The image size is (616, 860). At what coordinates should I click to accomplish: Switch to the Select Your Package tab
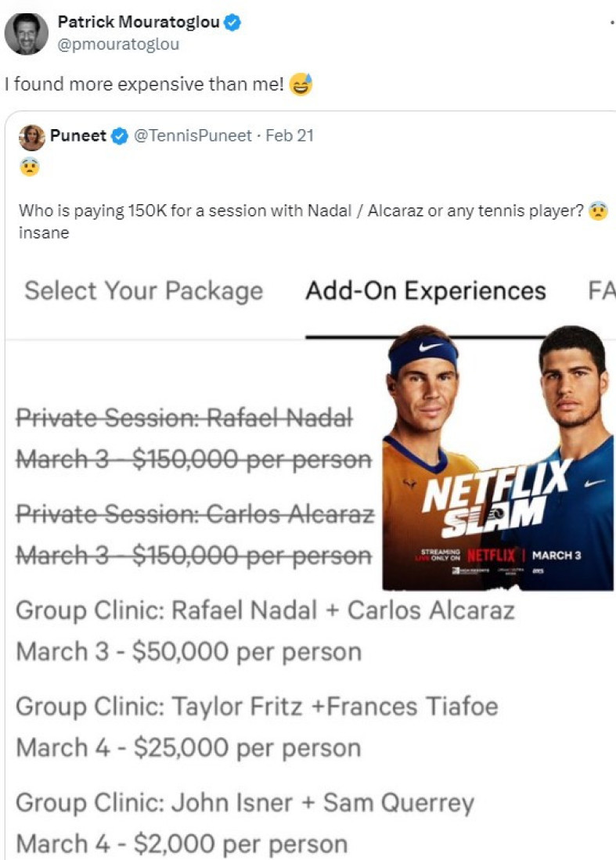point(144,290)
